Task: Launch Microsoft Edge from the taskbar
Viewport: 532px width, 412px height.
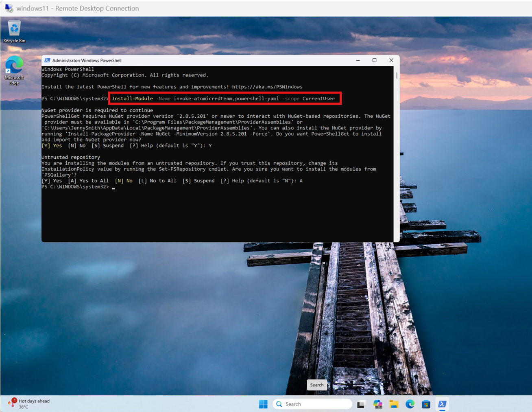Action: (x=410, y=404)
